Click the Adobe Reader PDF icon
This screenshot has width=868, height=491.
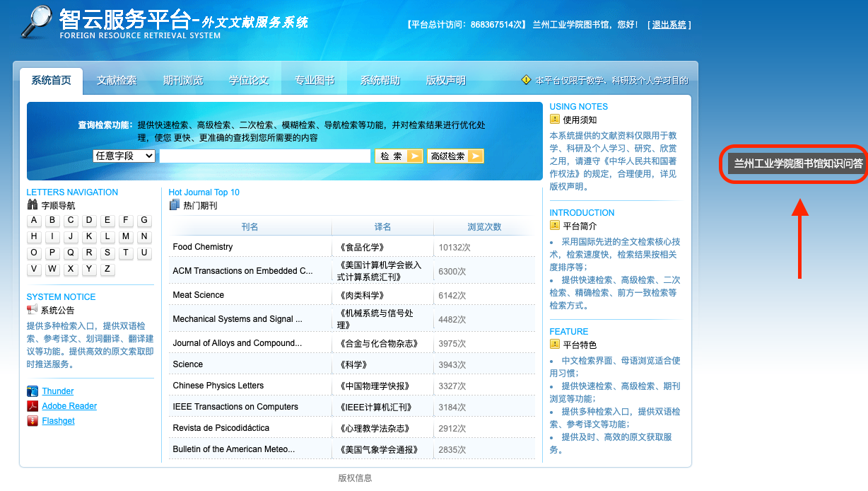33,406
